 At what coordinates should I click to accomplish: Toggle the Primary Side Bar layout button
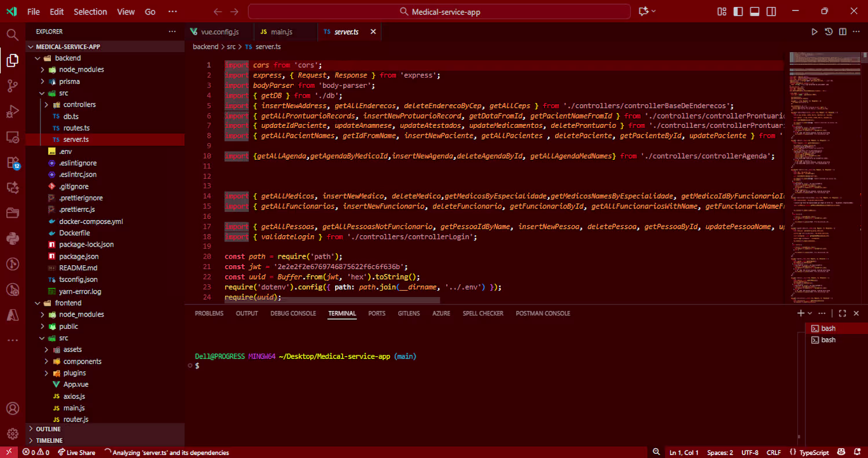coord(738,12)
